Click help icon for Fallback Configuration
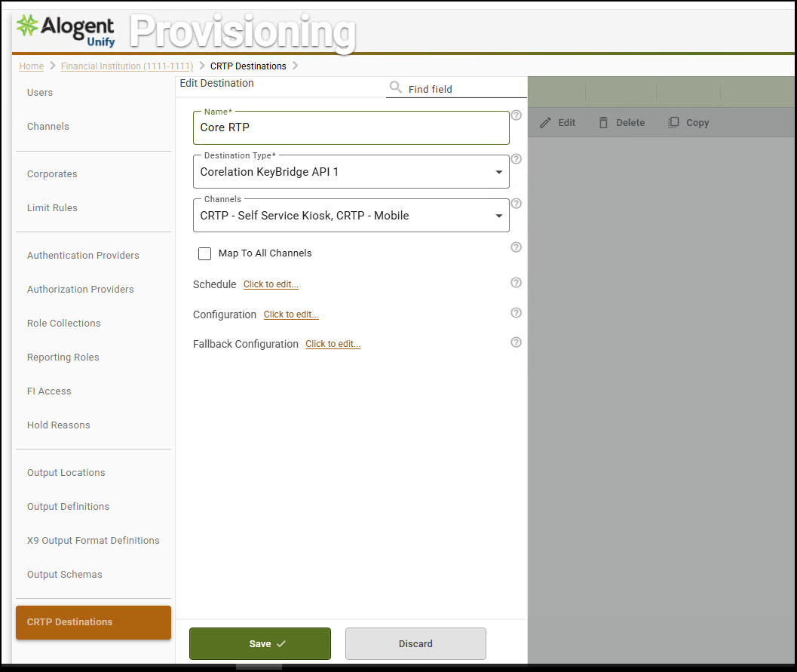Viewport: 797px width, 672px height. tap(516, 342)
